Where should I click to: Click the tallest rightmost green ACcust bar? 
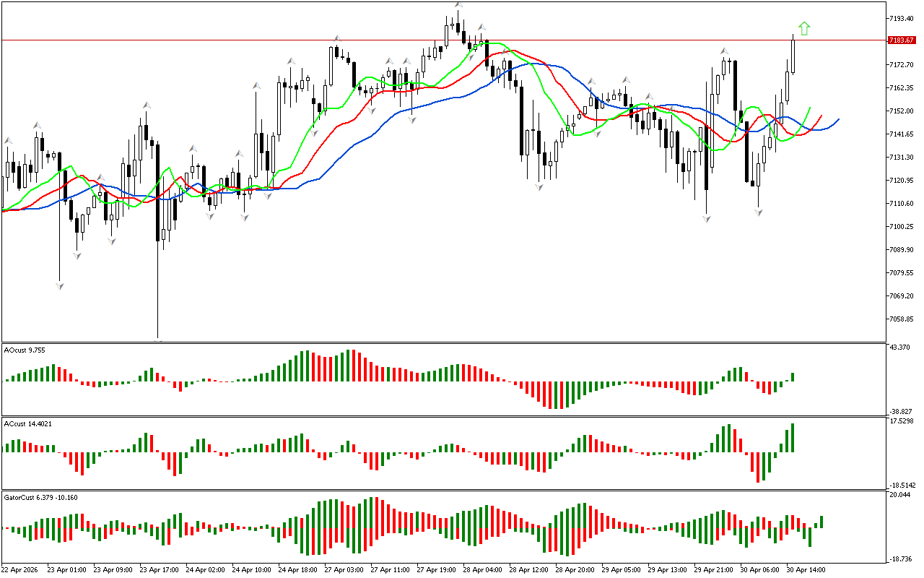793,438
